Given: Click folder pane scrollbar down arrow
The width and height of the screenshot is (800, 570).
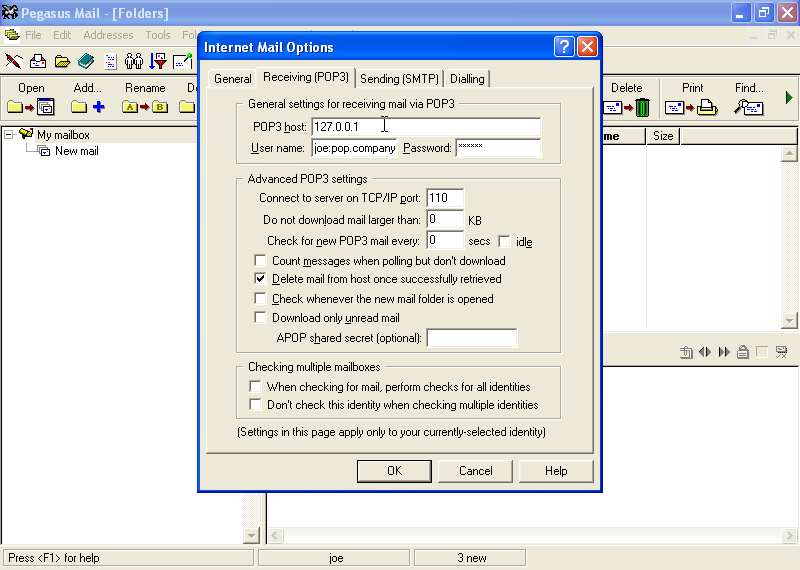Looking at the screenshot, I should (251, 535).
